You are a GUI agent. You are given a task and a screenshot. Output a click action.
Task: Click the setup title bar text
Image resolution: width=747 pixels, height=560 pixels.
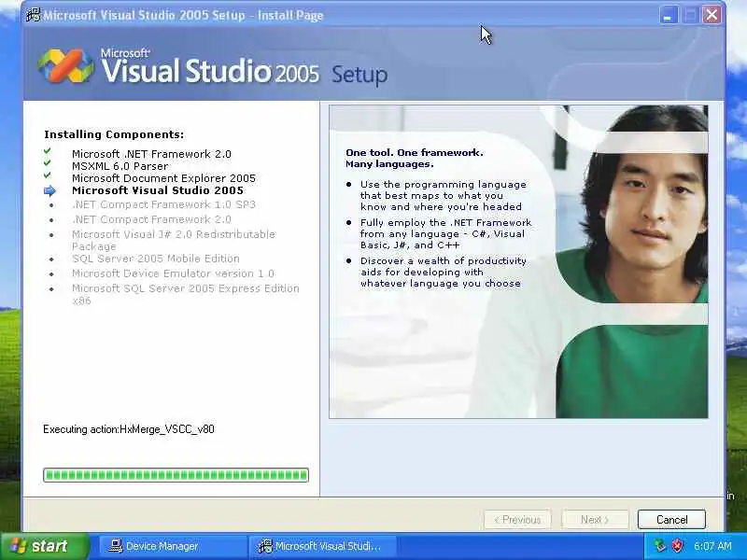pos(183,15)
